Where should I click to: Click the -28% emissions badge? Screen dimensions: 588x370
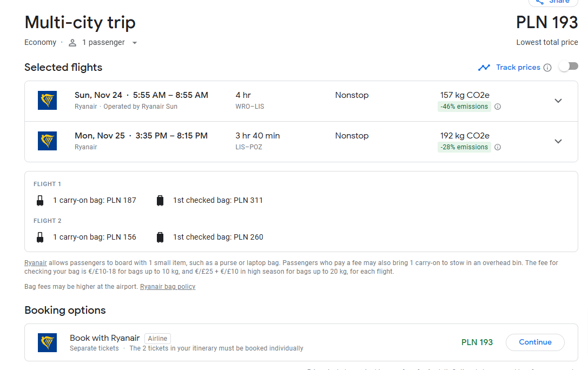(464, 147)
